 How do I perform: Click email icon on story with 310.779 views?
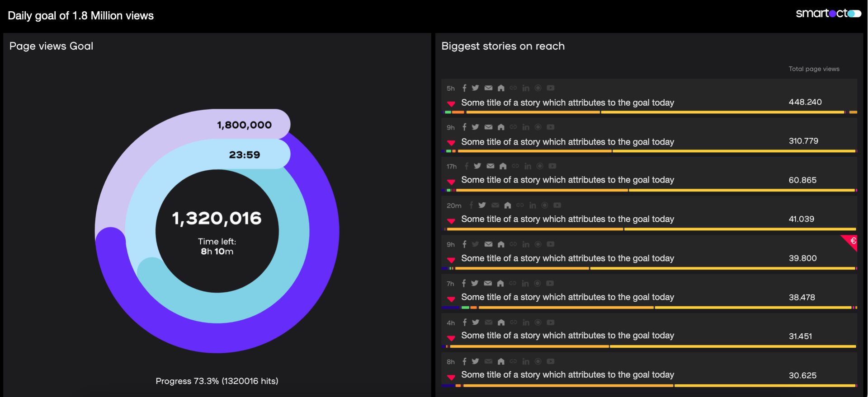tap(488, 127)
